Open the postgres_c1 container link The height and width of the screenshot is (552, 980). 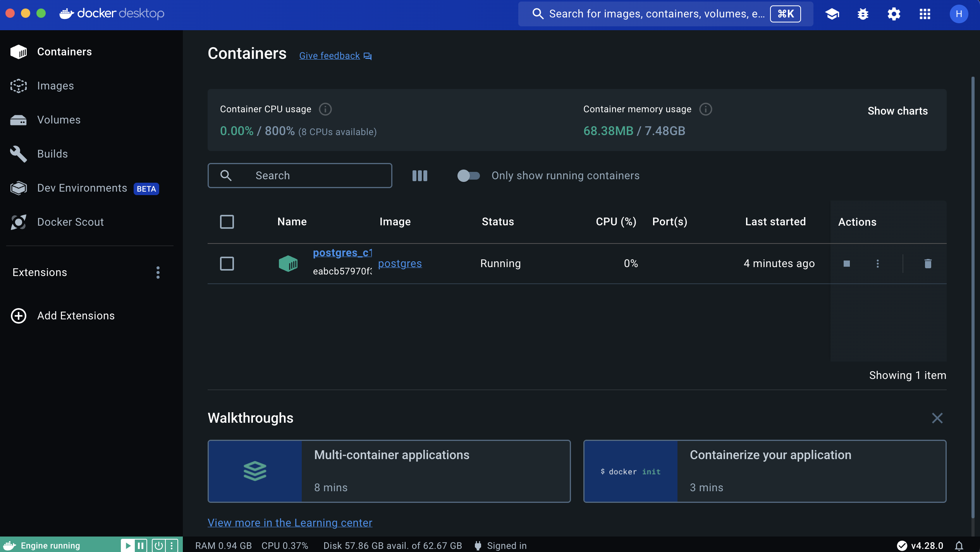[x=342, y=253]
